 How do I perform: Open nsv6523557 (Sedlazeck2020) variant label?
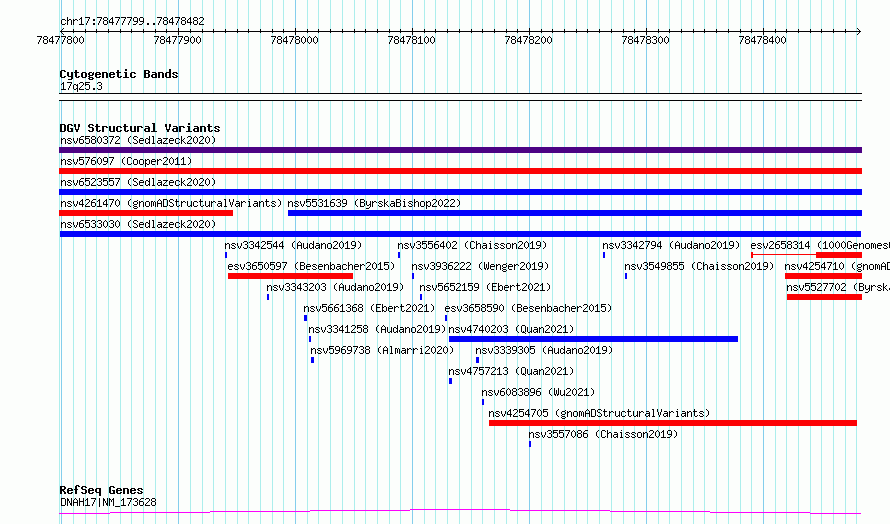click(x=138, y=182)
